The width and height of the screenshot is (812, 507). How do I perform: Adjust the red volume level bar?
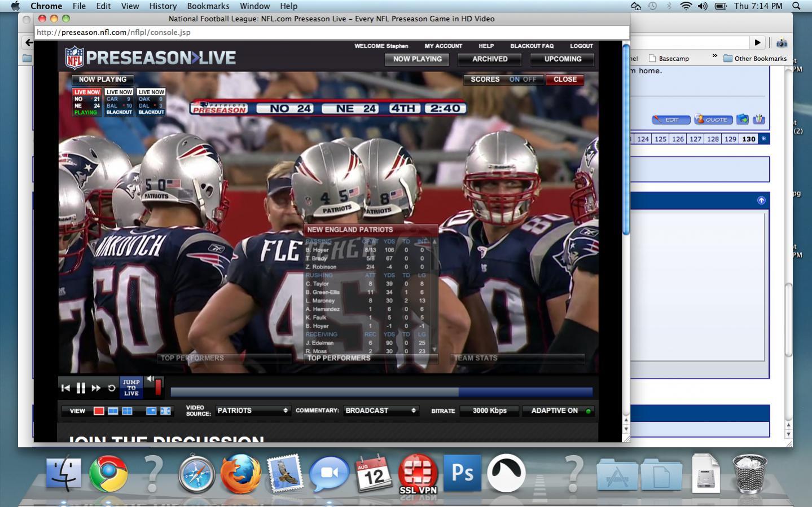click(158, 387)
